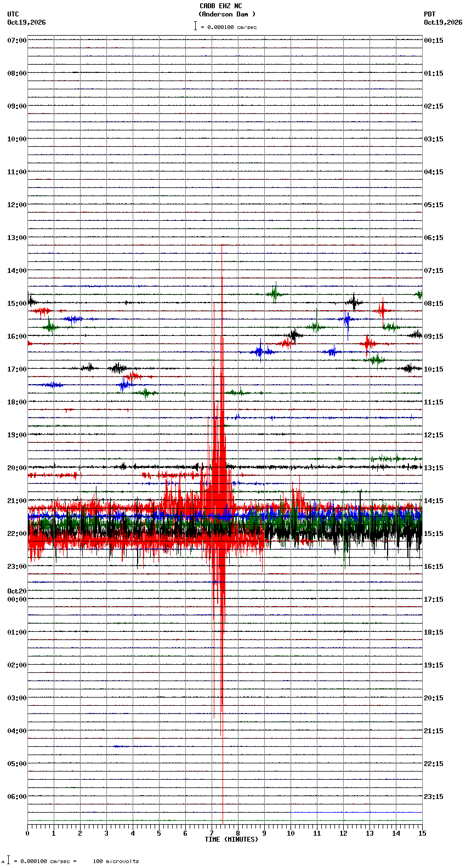Click the 17:00 UTC row label
Image resolution: width=466 pixels, height=868 pixels.
point(17,369)
